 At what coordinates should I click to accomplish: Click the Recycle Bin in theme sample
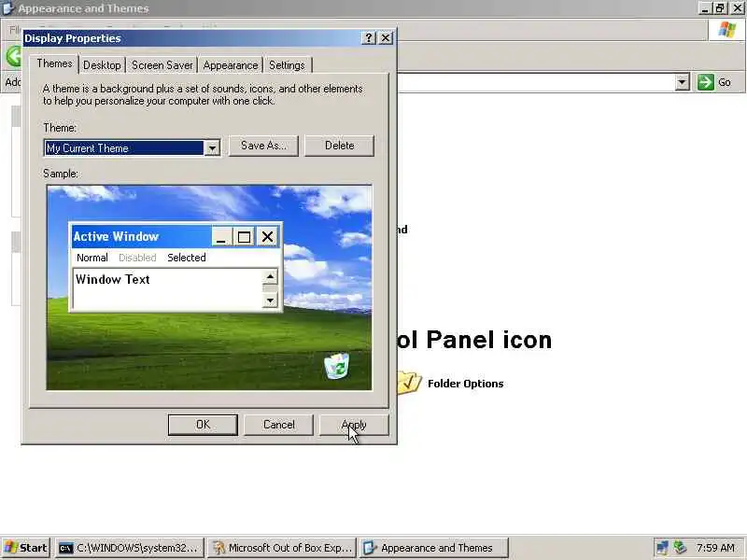[337, 366]
